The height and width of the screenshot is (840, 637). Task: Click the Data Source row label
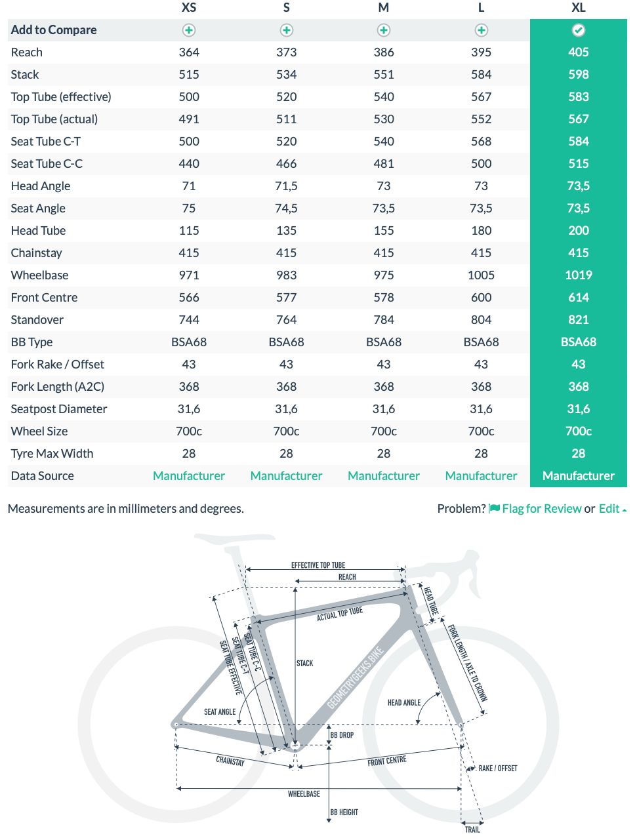click(x=43, y=475)
